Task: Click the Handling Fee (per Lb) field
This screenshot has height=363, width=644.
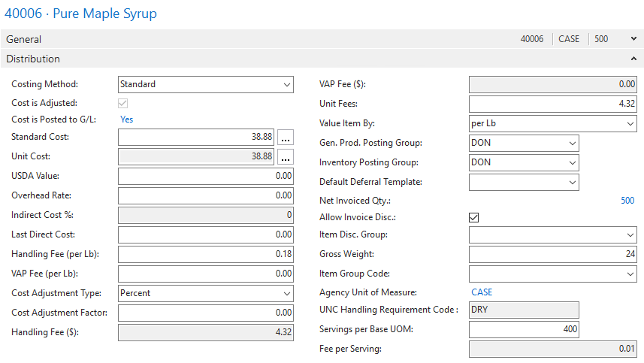Action: [x=205, y=255]
